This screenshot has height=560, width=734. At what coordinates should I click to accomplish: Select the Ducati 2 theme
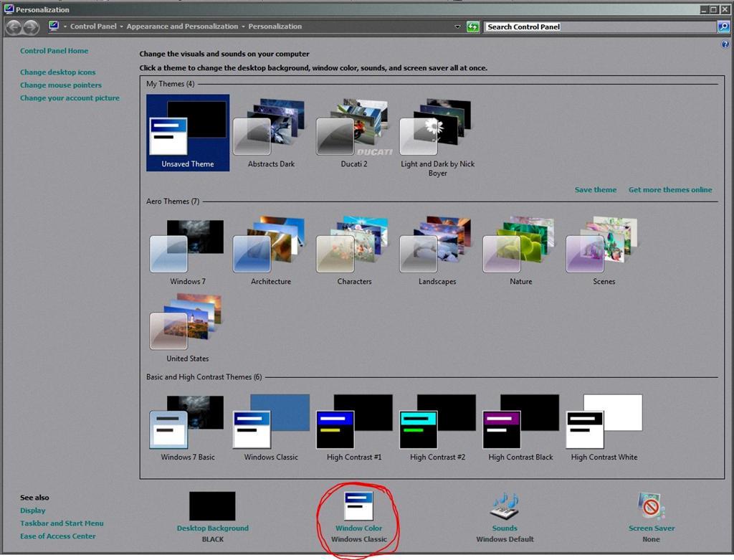pos(354,128)
